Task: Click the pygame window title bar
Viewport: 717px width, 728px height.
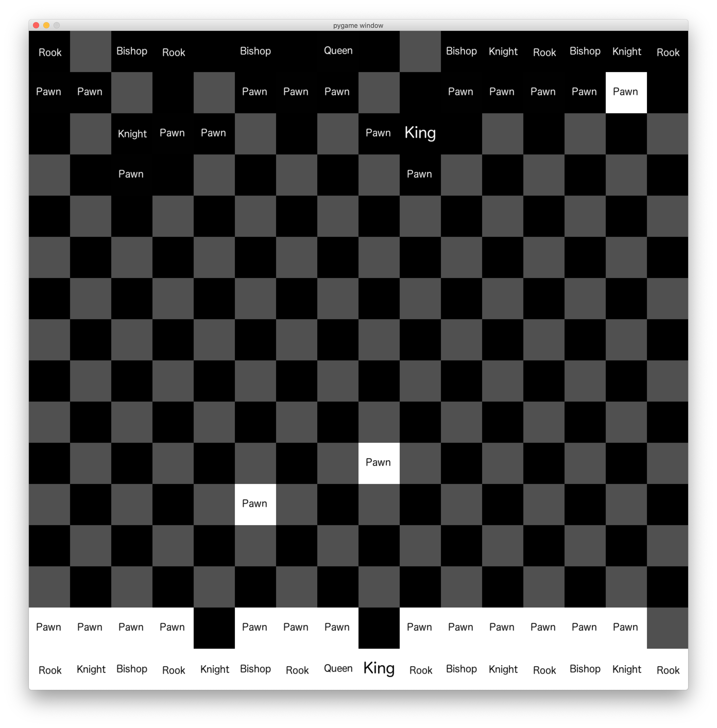Action: pos(358,25)
